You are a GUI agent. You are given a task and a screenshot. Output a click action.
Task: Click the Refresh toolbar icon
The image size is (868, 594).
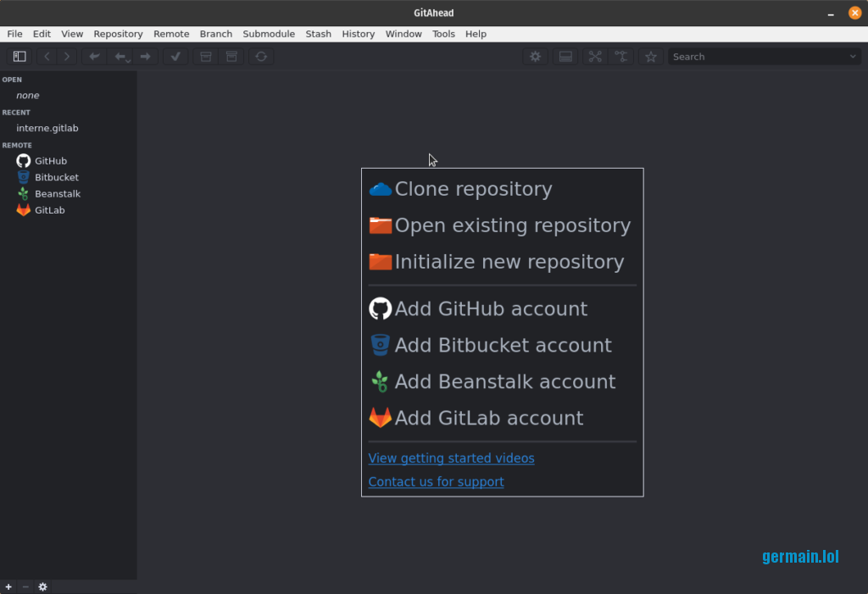pos(261,57)
